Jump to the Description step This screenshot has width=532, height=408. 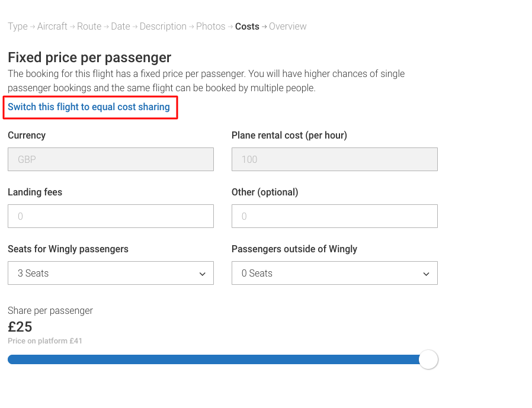click(x=163, y=27)
